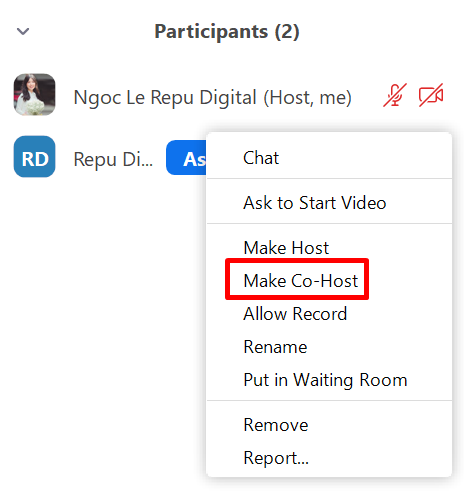The width and height of the screenshot is (464, 495).
Task: Choose Rename from the menu
Action: point(329,347)
